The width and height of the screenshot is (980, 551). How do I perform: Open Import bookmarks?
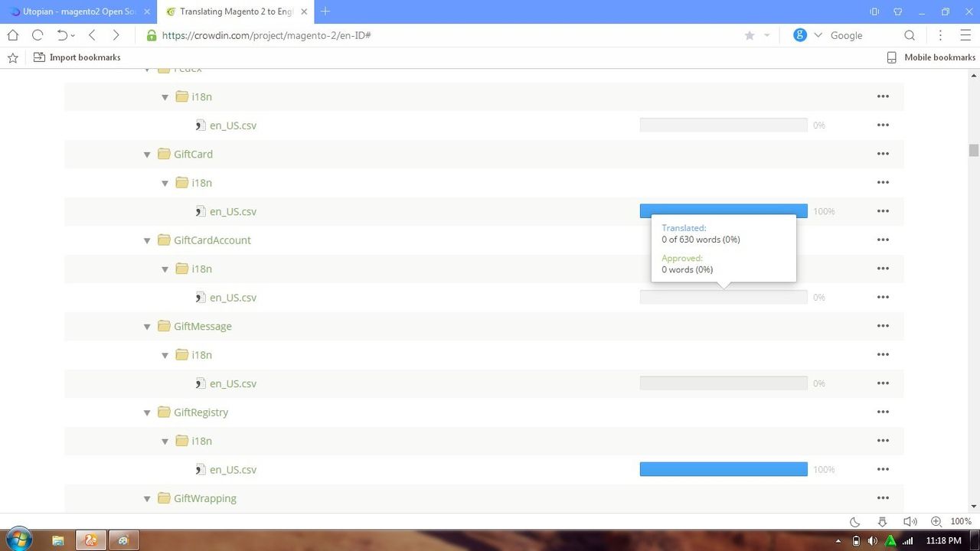coord(77,57)
